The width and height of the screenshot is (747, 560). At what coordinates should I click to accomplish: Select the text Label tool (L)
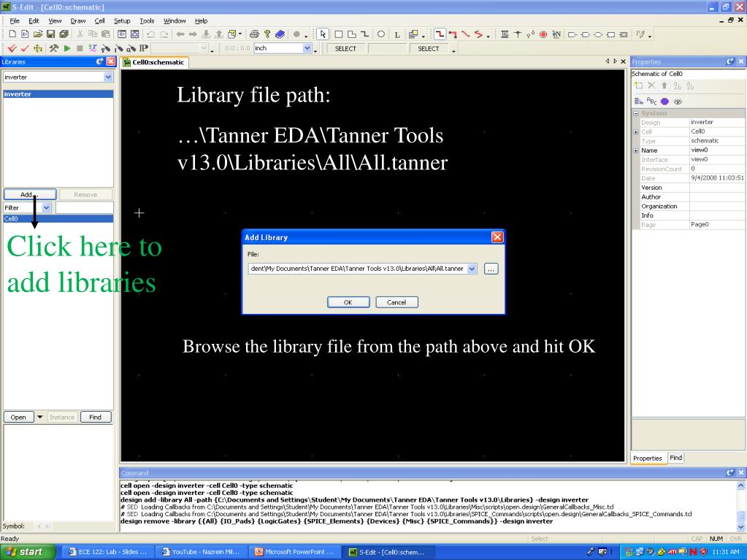click(396, 34)
